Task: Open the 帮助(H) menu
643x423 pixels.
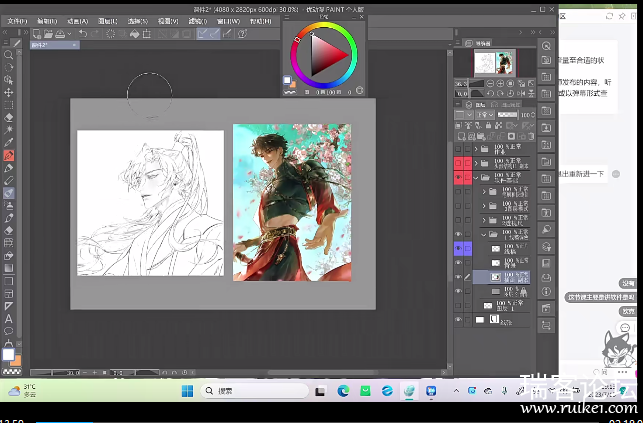Action: 260,21
